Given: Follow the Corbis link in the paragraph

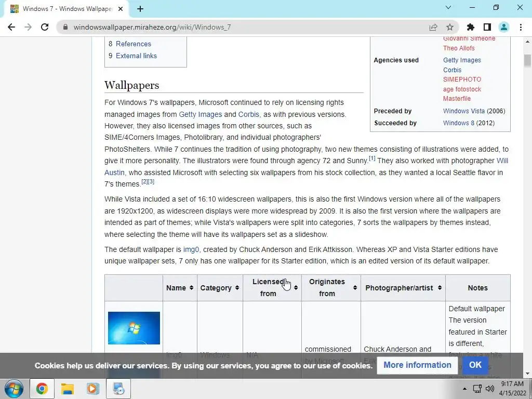Looking at the screenshot, I should (248, 114).
